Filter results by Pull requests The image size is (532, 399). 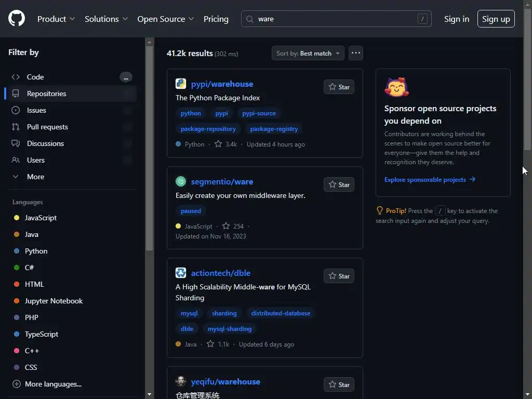tap(71, 127)
